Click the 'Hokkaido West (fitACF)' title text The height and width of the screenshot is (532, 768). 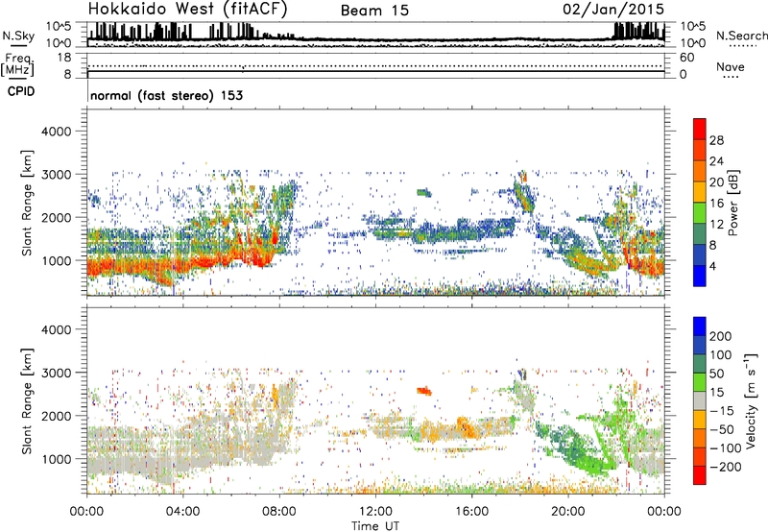point(187,9)
